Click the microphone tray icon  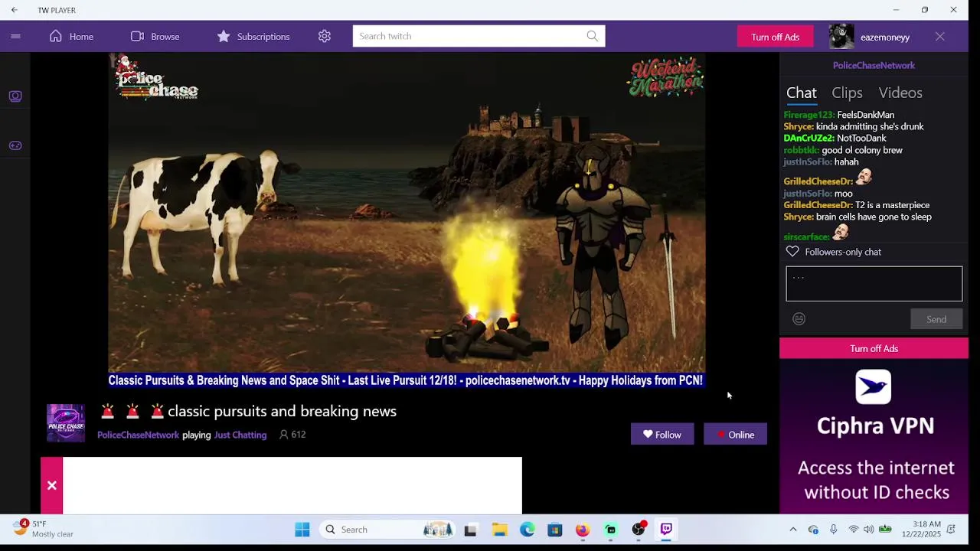click(x=833, y=530)
